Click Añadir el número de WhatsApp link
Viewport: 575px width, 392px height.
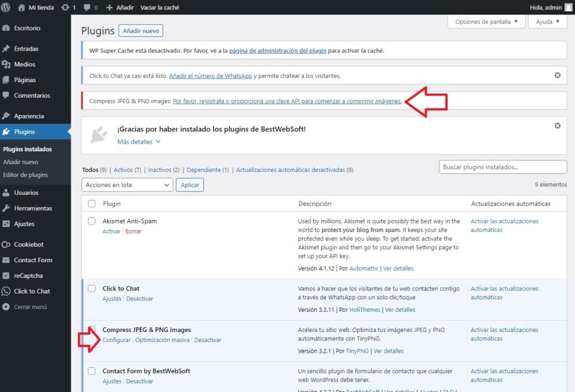[211, 76]
